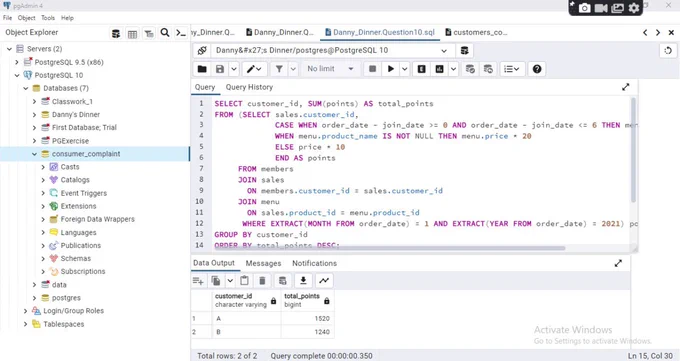Open the filter options dropdown arrow
The width and height of the screenshot is (680, 361).
293,69
